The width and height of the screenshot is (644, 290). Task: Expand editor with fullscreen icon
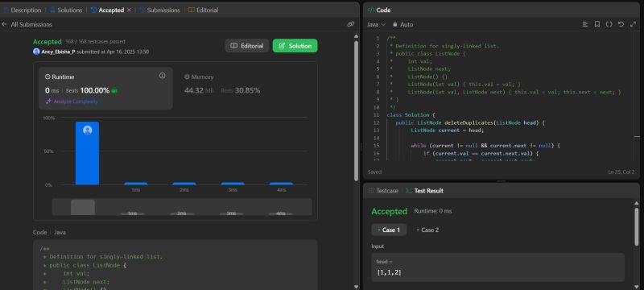633,24
